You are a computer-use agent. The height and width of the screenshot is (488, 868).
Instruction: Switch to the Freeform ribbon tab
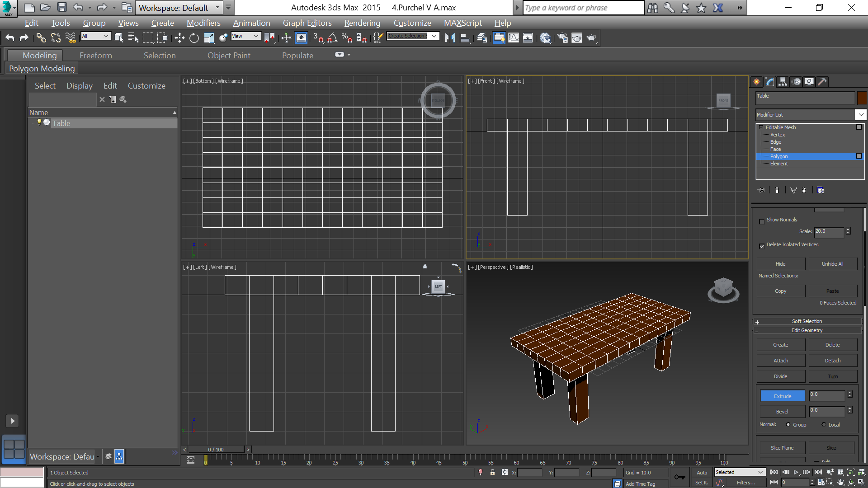tap(96, 56)
